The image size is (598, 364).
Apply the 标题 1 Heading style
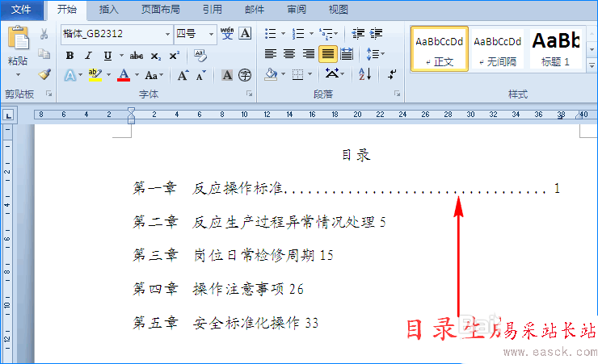coord(556,49)
